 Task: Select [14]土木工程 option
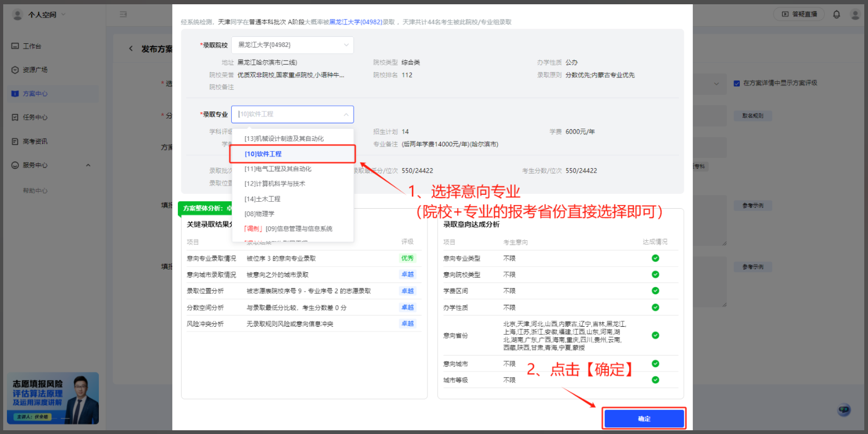(x=293, y=199)
